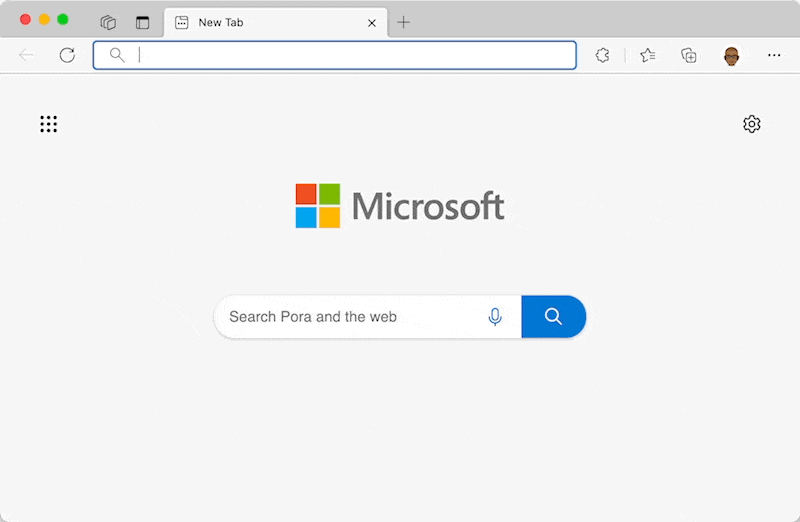Image resolution: width=800 pixels, height=522 pixels.
Task: Select the New Tab tab
Action: point(276,22)
